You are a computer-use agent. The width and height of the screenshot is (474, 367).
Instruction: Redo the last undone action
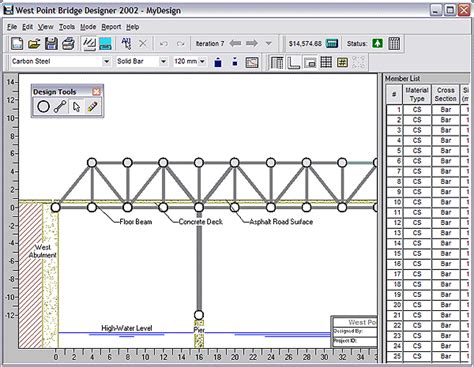(180, 44)
